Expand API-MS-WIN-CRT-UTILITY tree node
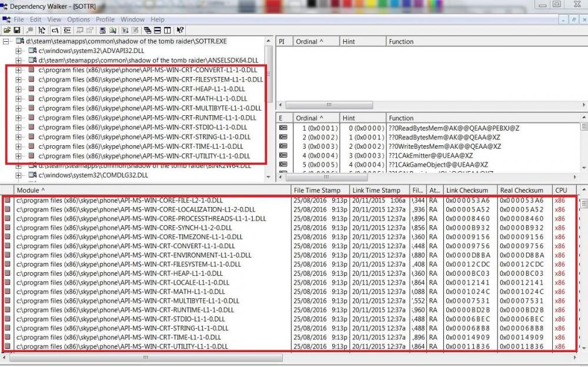This screenshot has width=588, height=367. pos(18,156)
